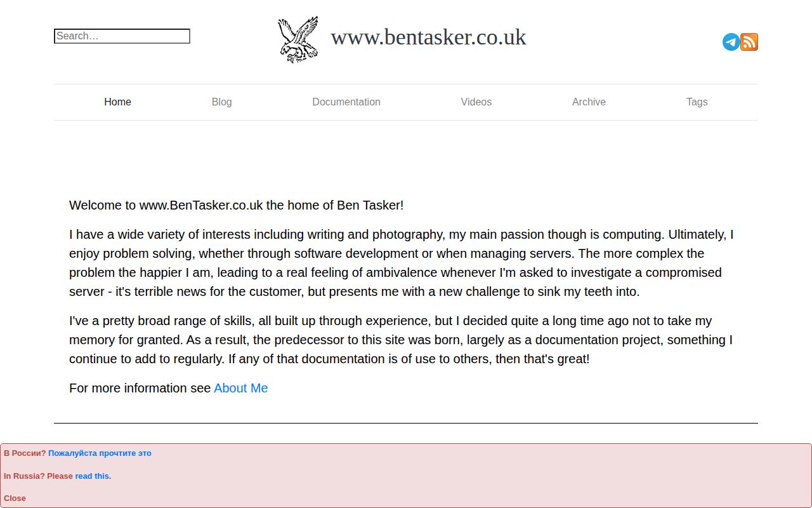Image resolution: width=812 pixels, height=508 pixels.
Task: Navigate to the Documentation page
Action: click(x=346, y=102)
